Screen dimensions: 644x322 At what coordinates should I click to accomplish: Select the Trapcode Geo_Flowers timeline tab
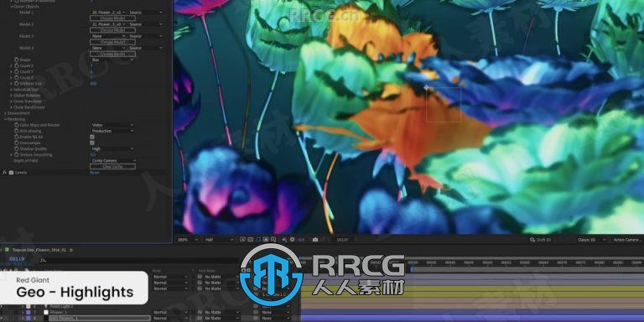click(39, 250)
